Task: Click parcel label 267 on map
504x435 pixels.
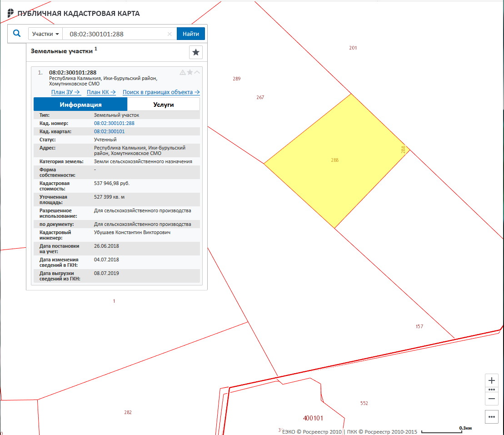Action: point(260,97)
